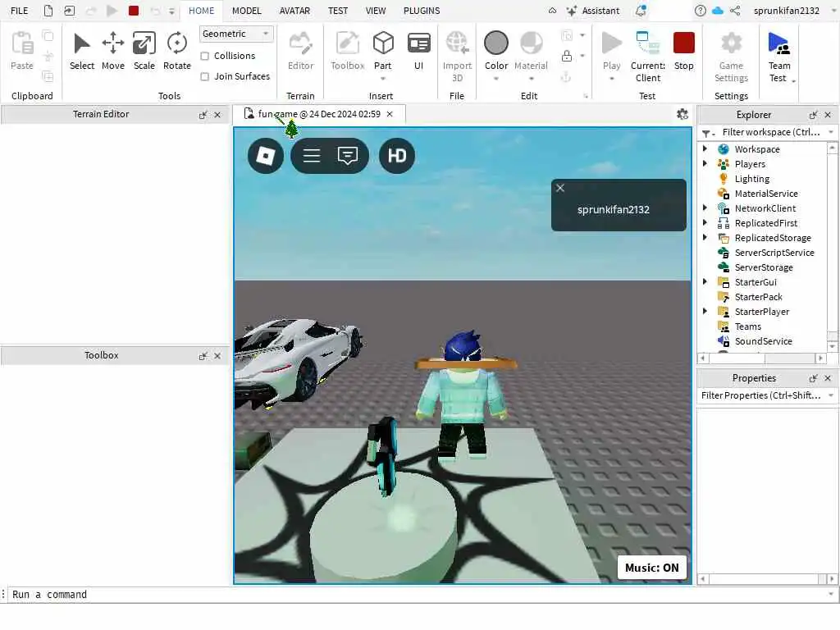Switch to the VIEW ribbon tab

click(376, 11)
